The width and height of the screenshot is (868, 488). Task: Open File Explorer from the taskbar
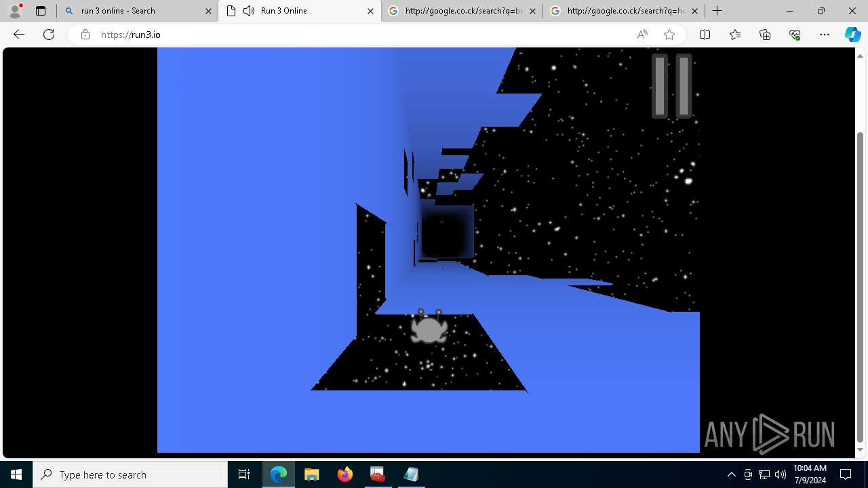click(x=312, y=474)
